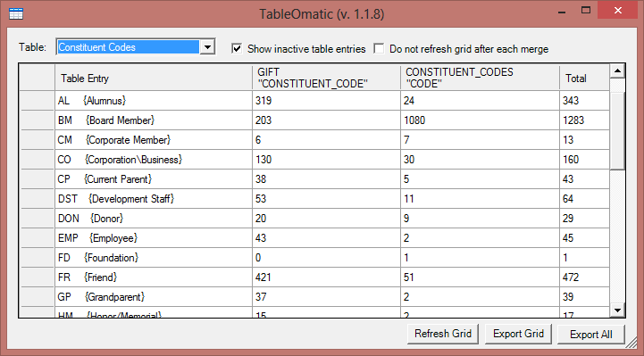Click GIFT value 130 in Corporation\Business row

tap(326, 160)
